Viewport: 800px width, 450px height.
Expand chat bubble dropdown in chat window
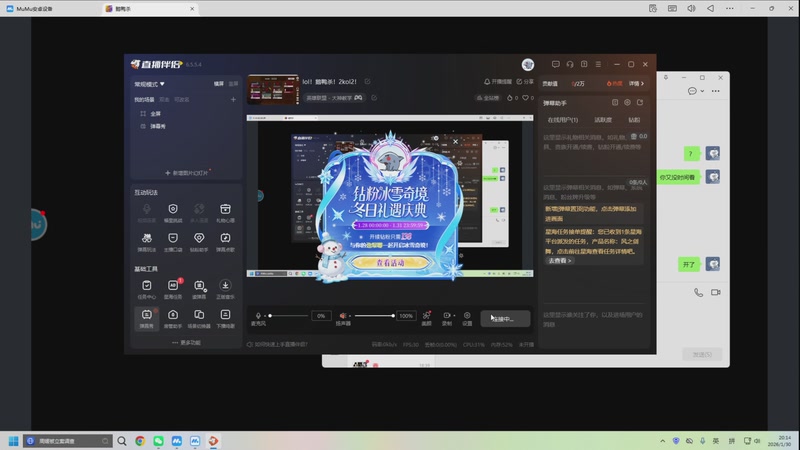(702, 91)
